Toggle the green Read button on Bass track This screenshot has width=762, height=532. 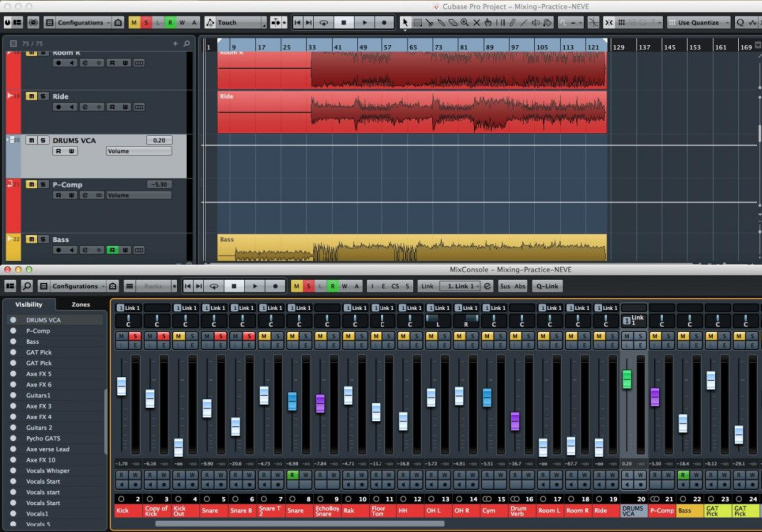click(x=112, y=250)
